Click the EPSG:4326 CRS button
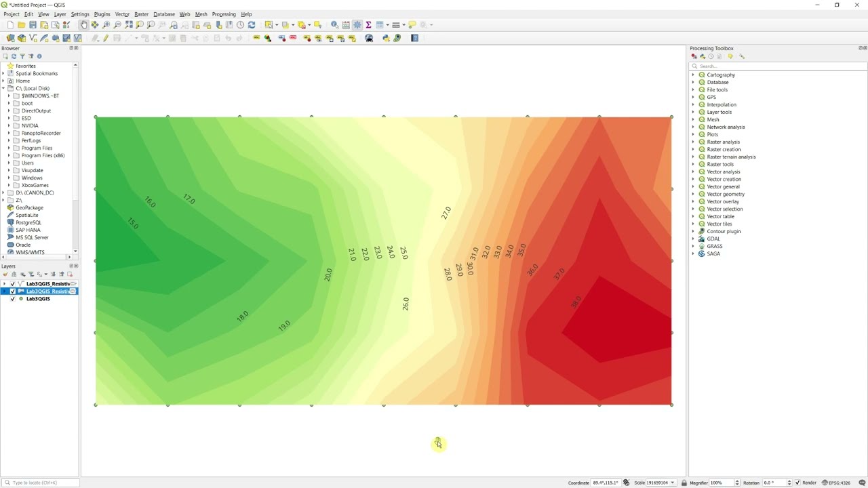This screenshot has width=868, height=488. point(836,483)
